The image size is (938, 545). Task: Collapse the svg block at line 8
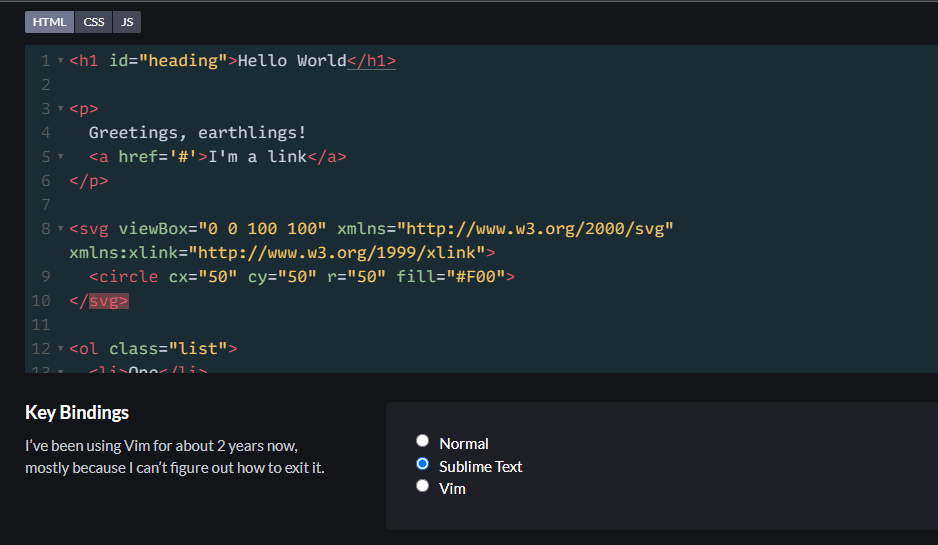(x=60, y=229)
